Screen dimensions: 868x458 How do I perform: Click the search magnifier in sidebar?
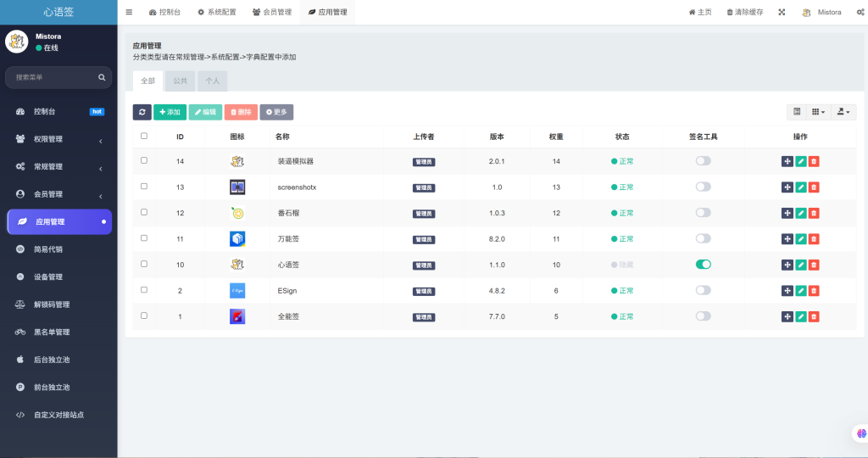[102, 77]
